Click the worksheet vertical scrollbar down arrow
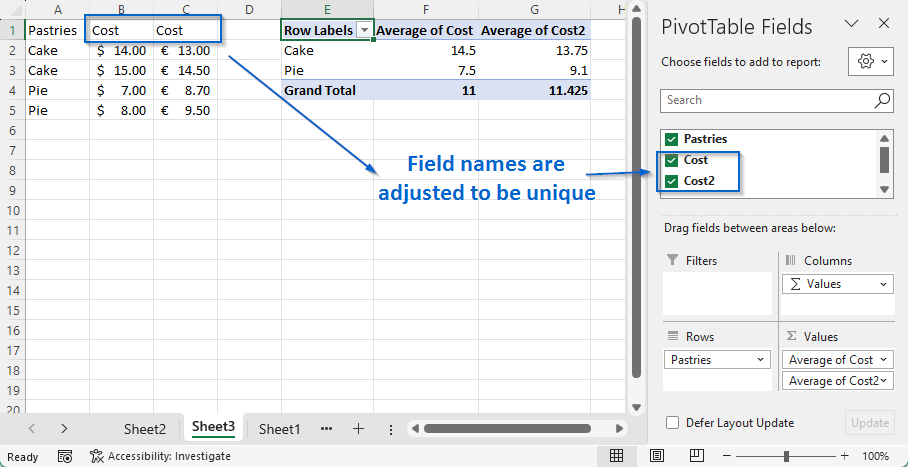 point(635,407)
